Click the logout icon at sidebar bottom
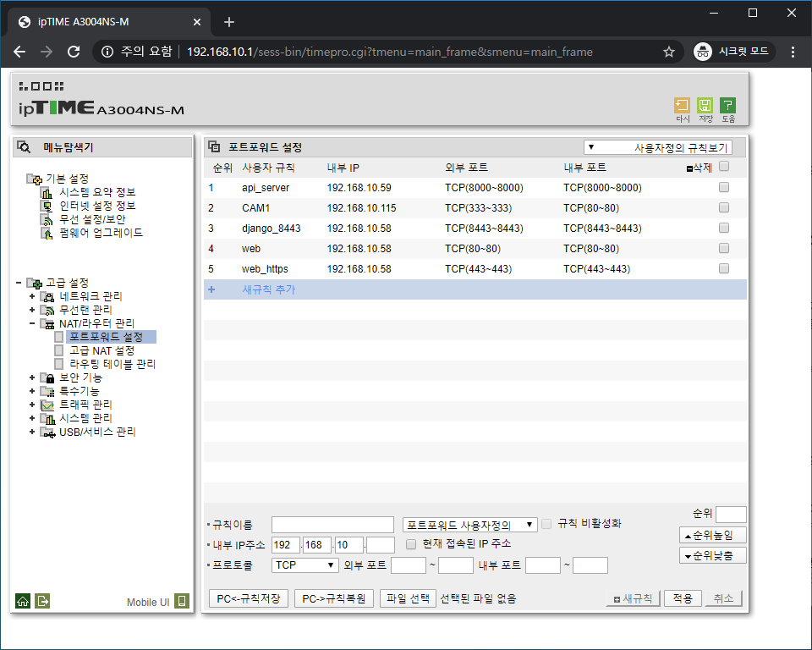Image resolution: width=812 pixels, height=650 pixels. coord(42,601)
